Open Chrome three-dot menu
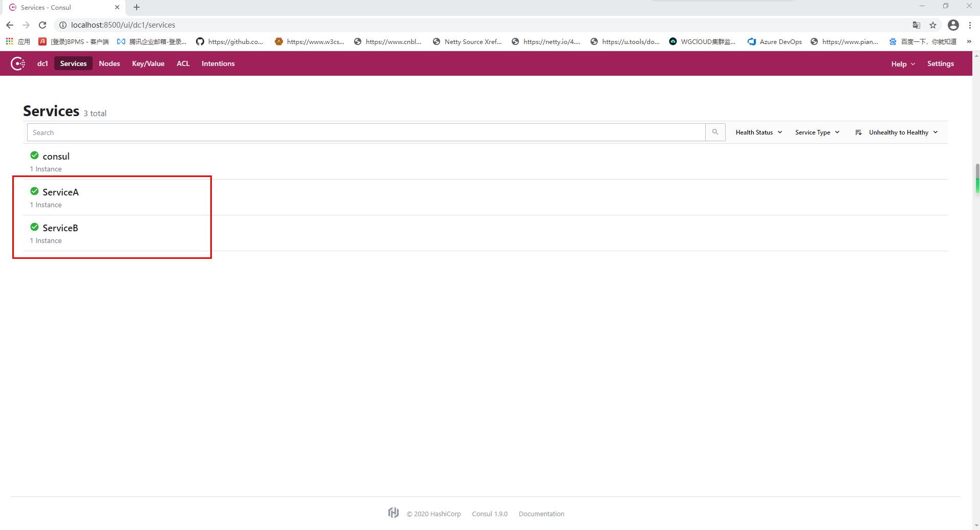The image size is (980, 530). (x=970, y=25)
